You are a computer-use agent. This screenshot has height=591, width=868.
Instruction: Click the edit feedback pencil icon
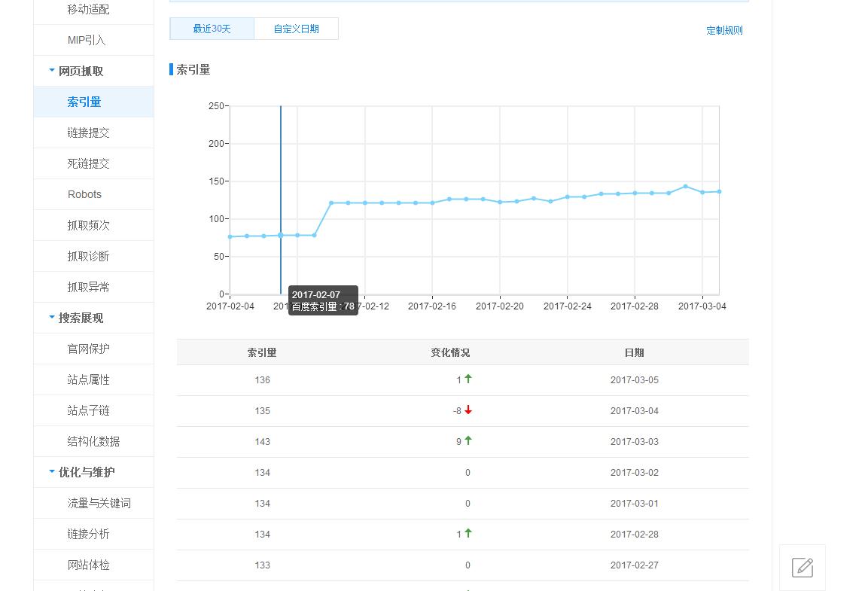point(803,568)
